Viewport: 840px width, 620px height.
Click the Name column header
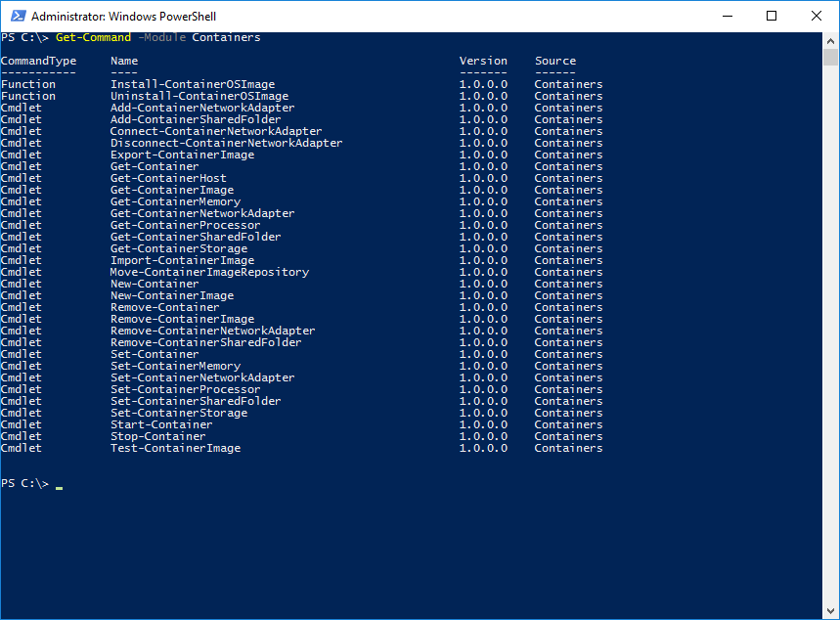[x=124, y=61]
